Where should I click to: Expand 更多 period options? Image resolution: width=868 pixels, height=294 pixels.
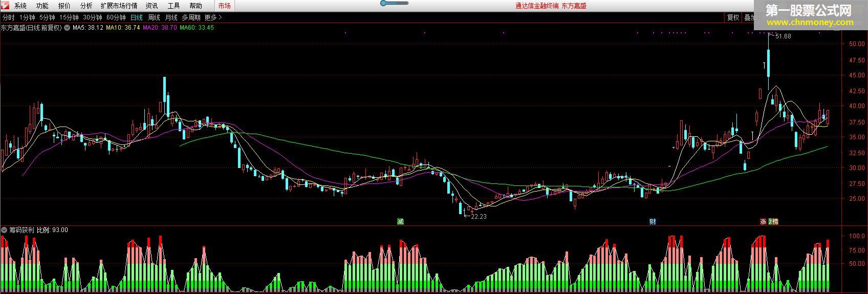[x=213, y=17]
